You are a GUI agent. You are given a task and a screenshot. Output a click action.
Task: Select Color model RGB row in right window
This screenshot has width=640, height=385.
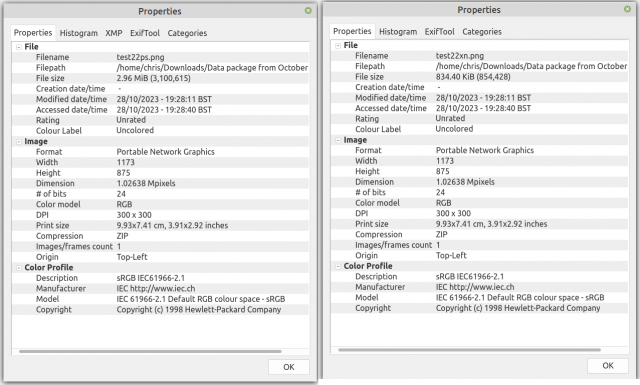[x=480, y=203]
